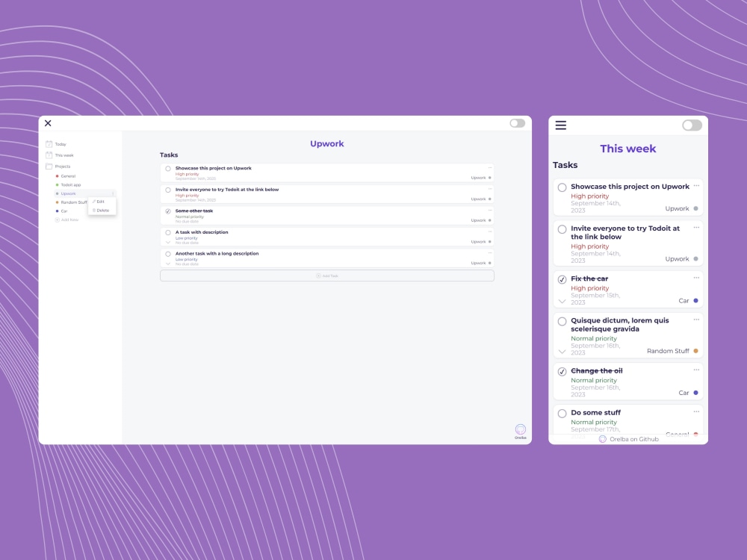Select the Upwork project in sidebar

68,194
